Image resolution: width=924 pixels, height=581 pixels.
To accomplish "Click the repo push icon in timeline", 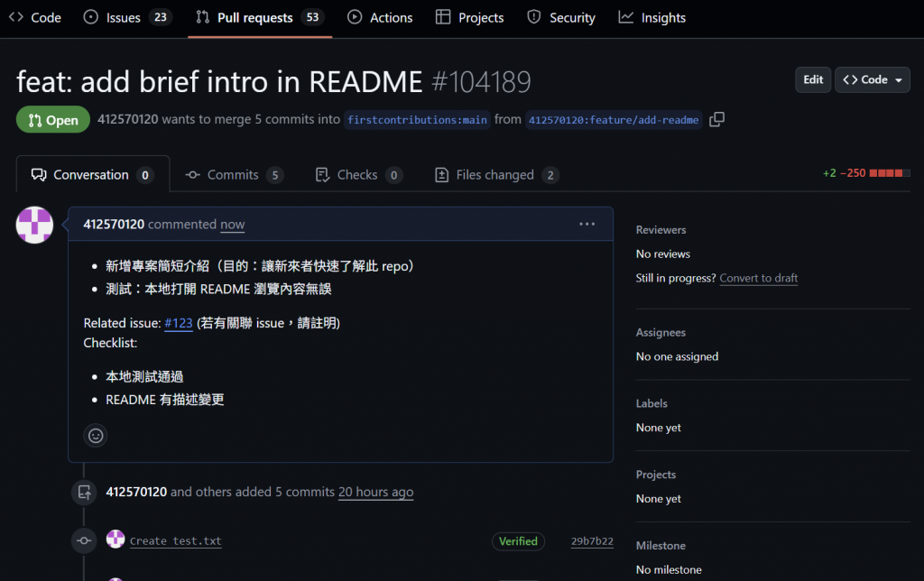I will point(84,492).
